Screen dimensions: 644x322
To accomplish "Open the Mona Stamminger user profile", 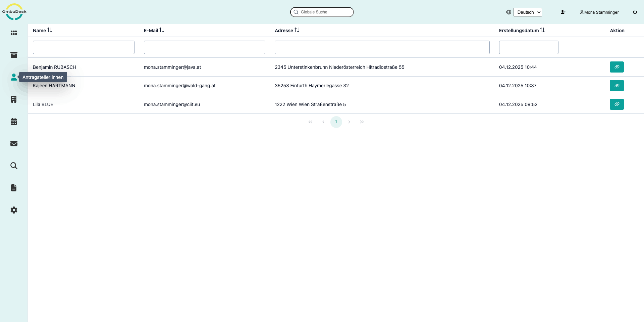I will (599, 12).
